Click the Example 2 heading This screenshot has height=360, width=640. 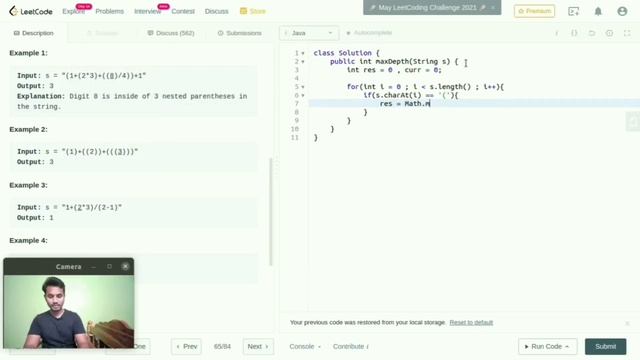29,129
